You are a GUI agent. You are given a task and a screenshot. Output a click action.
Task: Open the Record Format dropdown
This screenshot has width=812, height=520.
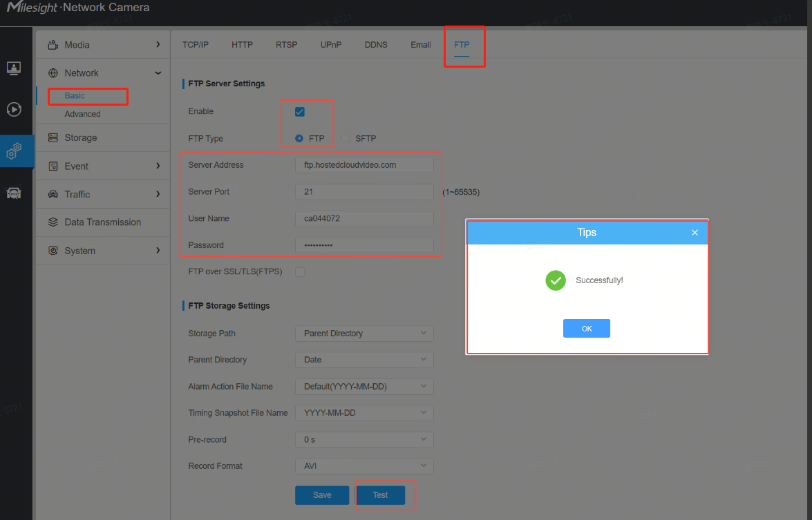(x=364, y=465)
